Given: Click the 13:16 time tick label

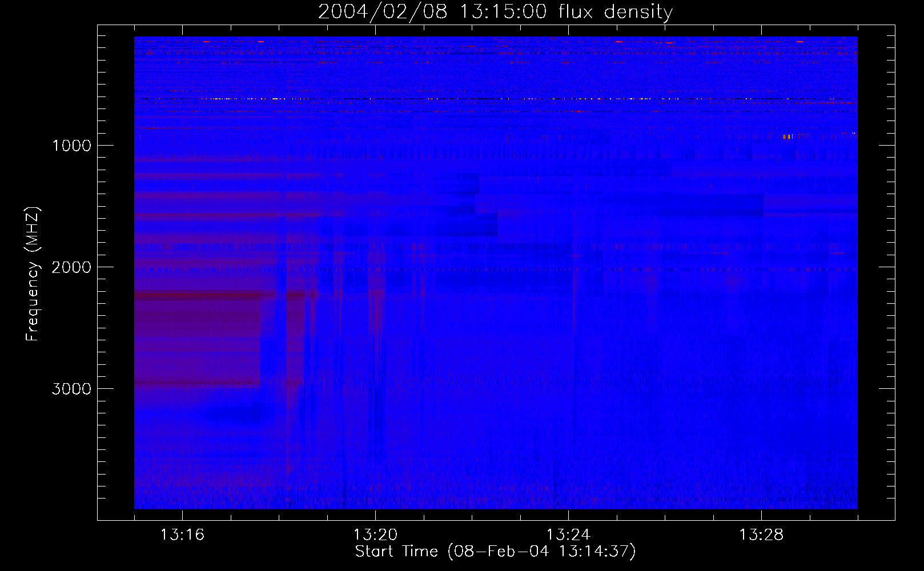Looking at the screenshot, I should click(x=182, y=535).
